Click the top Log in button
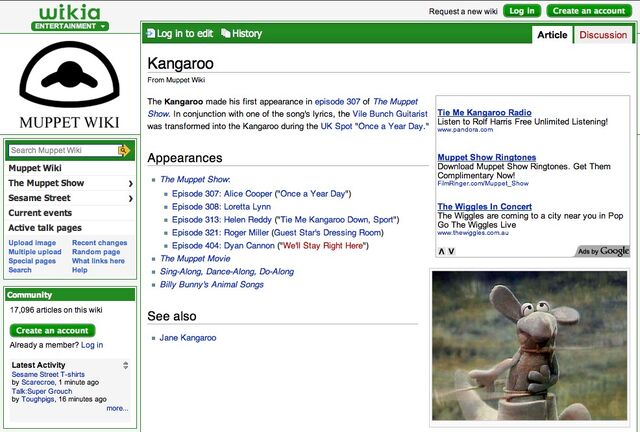This screenshot has height=432, width=640. tap(522, 11)
